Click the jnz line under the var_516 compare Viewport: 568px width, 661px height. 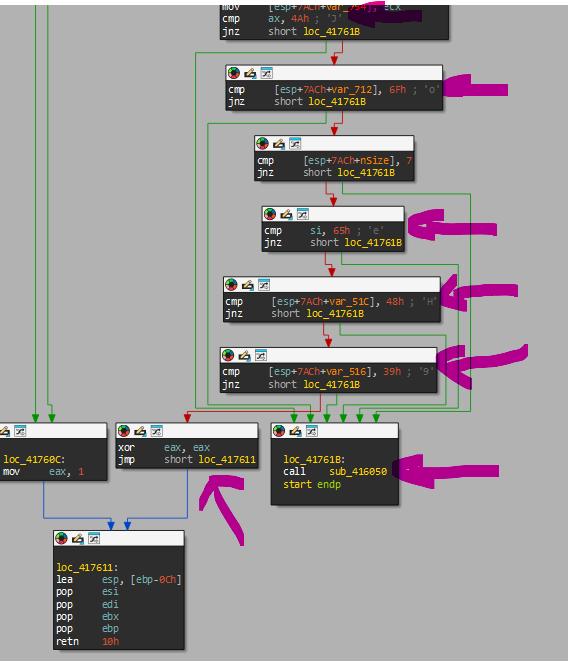(291, 384)
